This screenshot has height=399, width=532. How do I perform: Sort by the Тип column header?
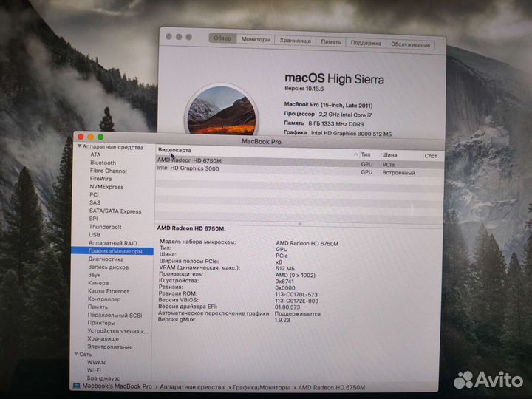366,154
